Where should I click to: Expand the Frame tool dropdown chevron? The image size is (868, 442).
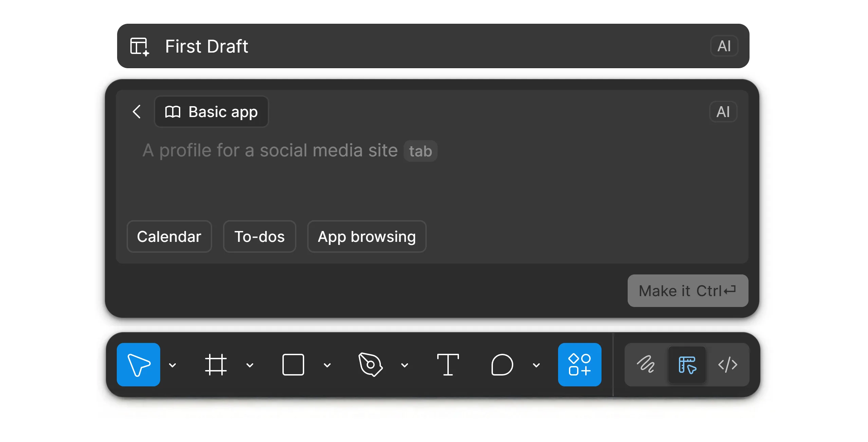click(x=250, y=365)
